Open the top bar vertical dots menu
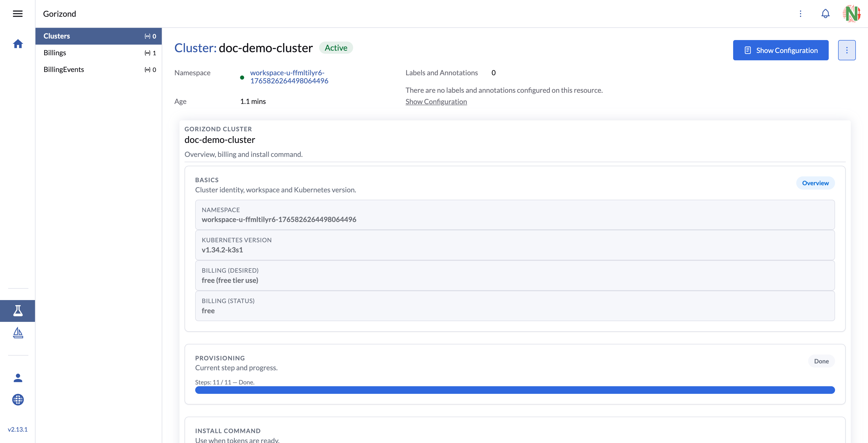 point(801,14)
